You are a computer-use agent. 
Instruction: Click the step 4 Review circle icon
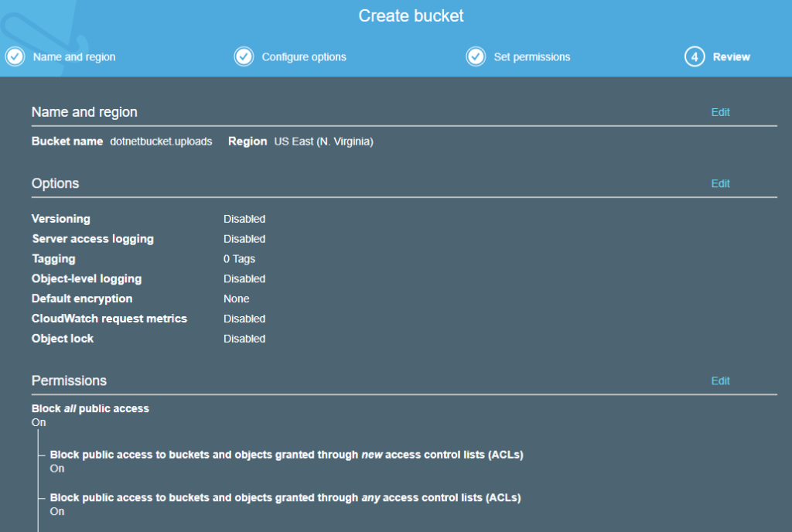click(695, 56)
